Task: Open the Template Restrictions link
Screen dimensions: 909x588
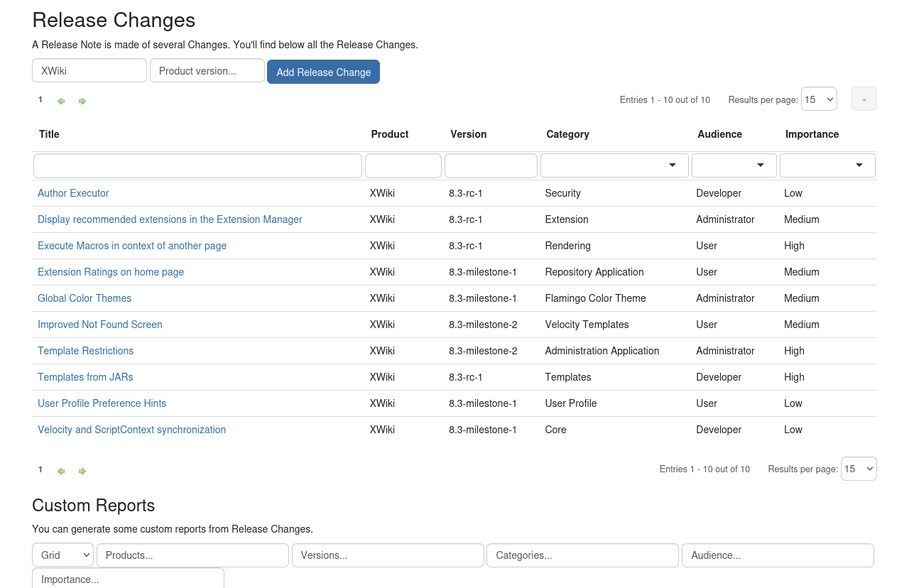Action: pyautogui.click(x=85, y=351)
